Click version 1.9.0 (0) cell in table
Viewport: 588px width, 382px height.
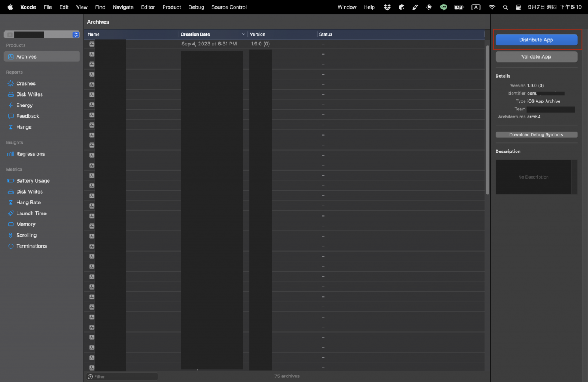(x=260, y=44)
